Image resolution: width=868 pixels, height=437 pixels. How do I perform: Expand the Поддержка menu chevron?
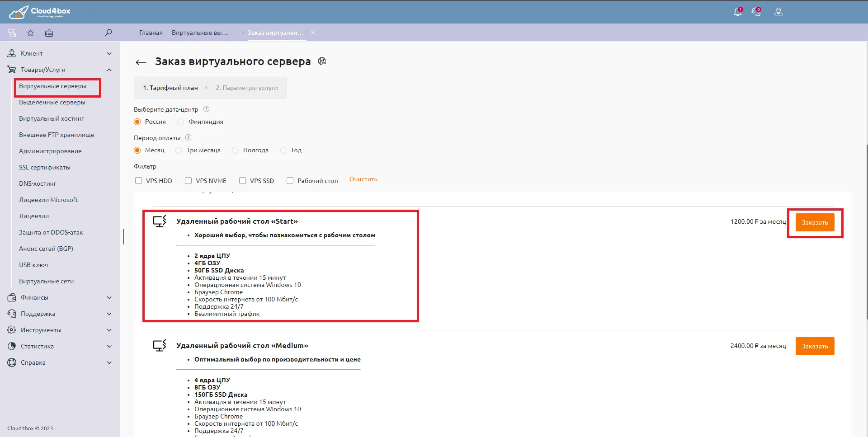click(x=109, y=314)
